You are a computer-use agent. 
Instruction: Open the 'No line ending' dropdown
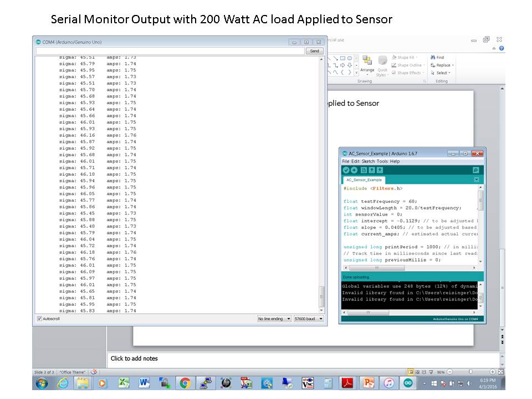coord(274,319)
